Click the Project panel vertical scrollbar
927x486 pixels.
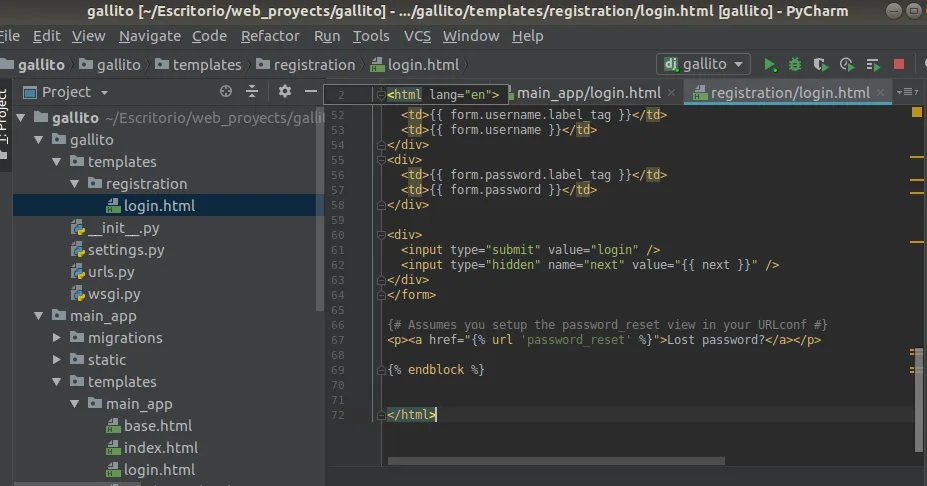point(320,210)
